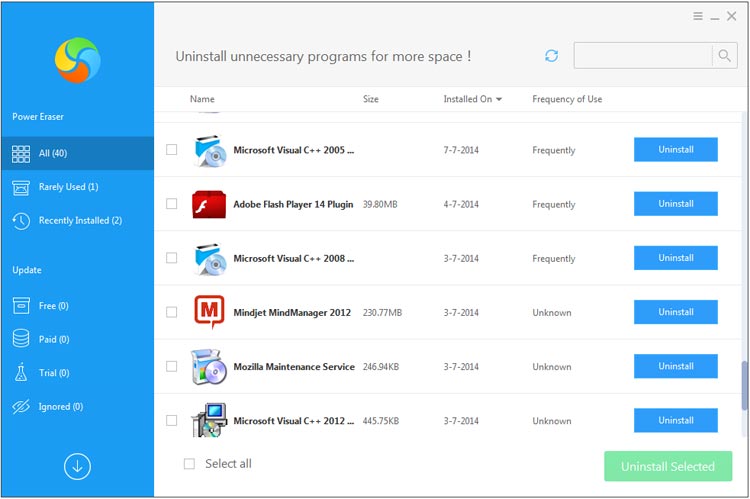
Task: Check Microsoft Visual C++ 2005 checkbox
Action: tap(172, 150)
